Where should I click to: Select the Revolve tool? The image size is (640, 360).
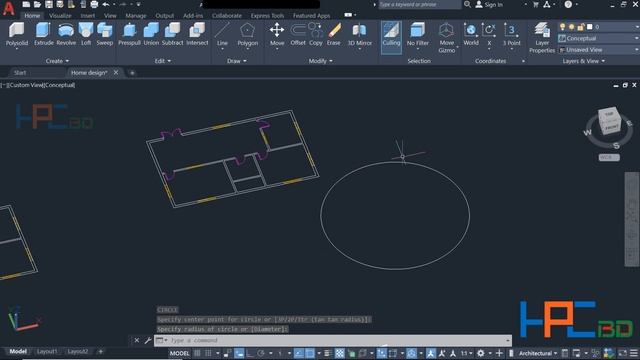[x=66, y=35]
